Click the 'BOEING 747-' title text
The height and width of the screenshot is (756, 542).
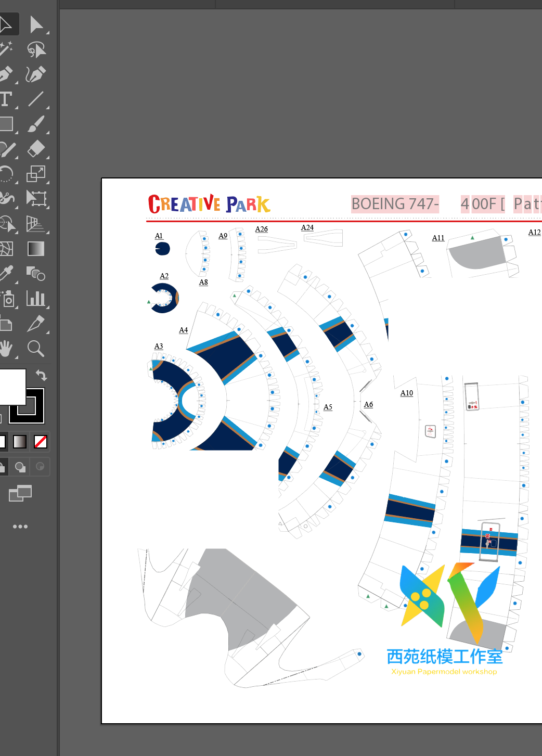395,203
